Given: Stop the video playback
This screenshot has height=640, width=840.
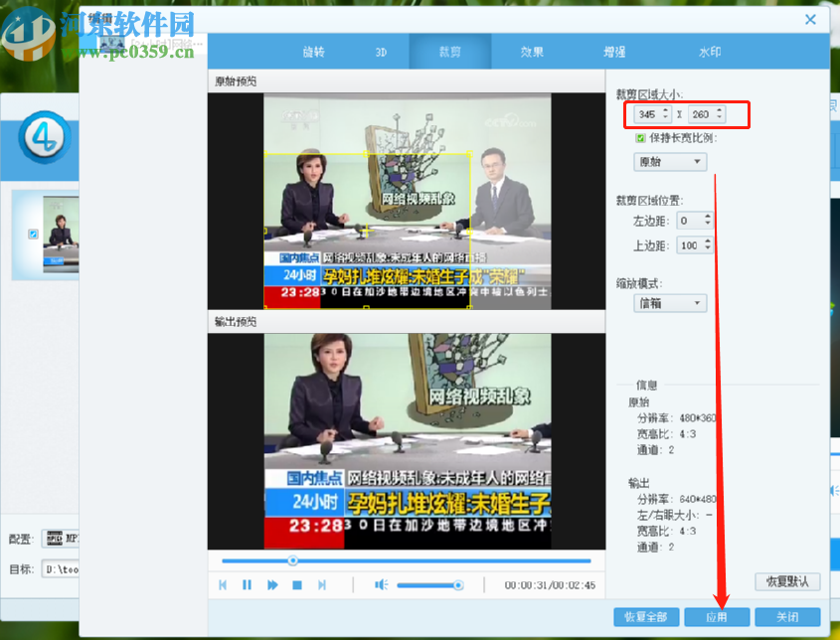Looking at the screenshot, I should (295, 584).
